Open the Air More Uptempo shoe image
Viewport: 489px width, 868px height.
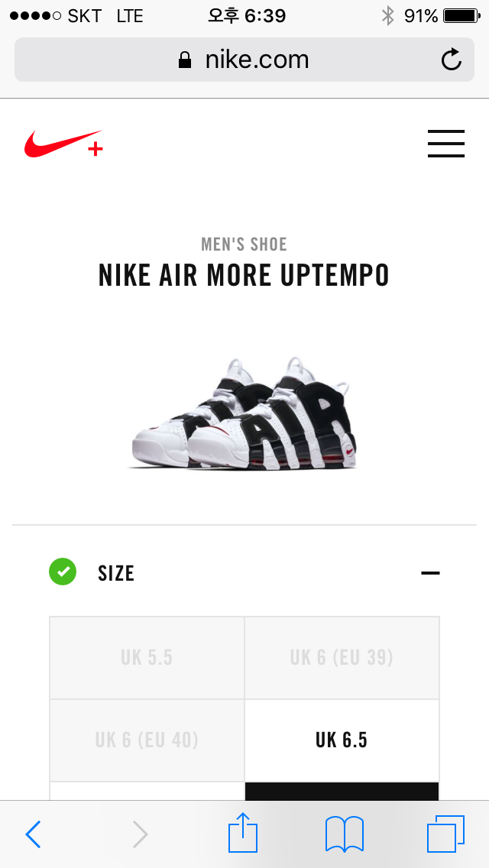point(244,414)
